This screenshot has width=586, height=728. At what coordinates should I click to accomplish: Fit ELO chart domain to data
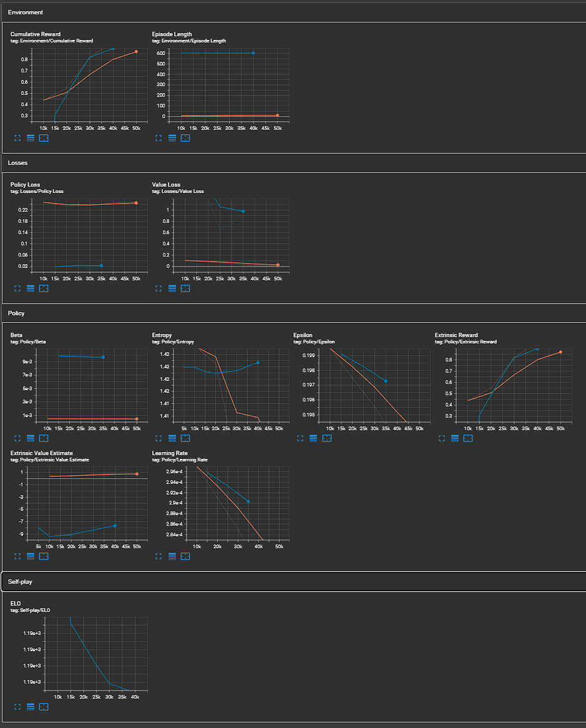(x=44, y=707)
